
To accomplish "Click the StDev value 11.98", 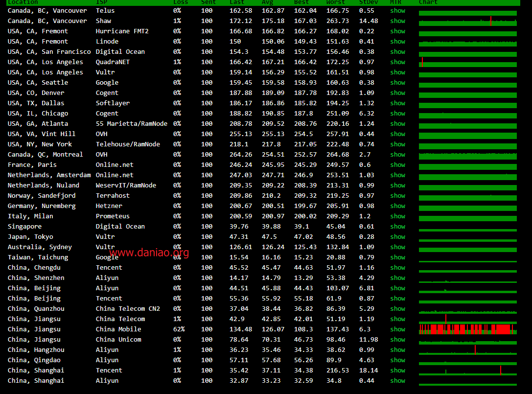I will pyautogui.click(x=369, y=339).
